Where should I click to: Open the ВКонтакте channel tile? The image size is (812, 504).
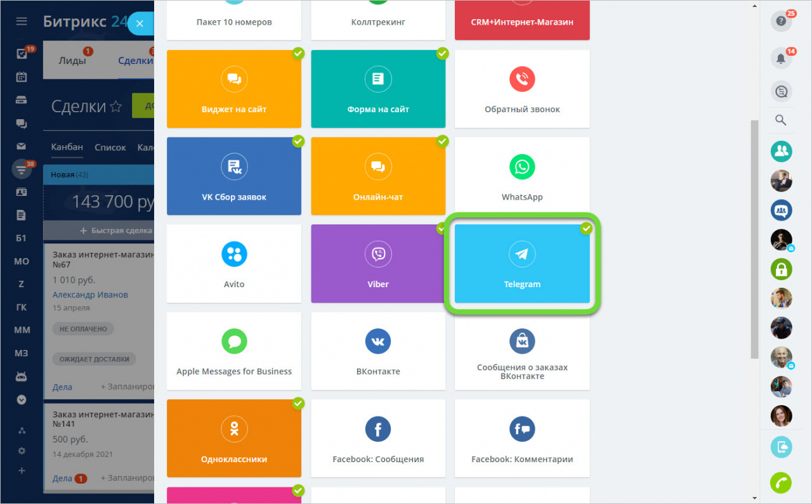(378, 351)
